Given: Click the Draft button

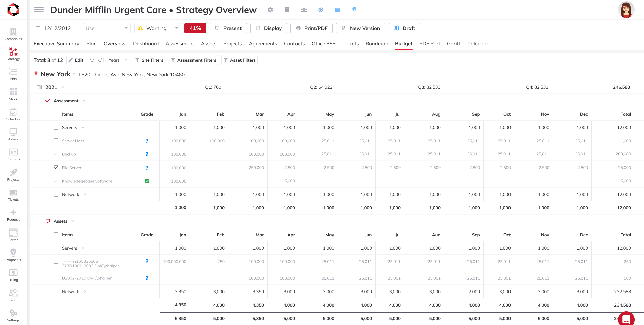Looking at the screenshot, I should coord(404,28).
